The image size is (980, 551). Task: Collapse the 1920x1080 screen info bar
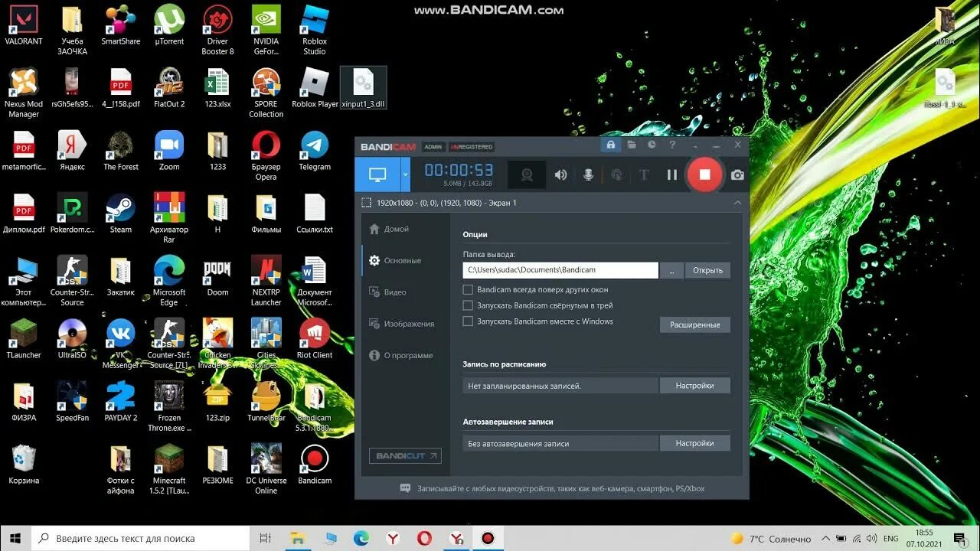(x=737, y=203)
